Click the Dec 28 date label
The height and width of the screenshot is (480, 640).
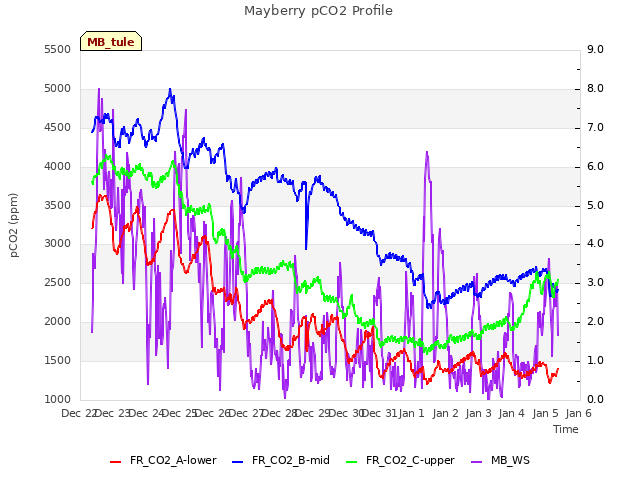[x=280, y=413]
